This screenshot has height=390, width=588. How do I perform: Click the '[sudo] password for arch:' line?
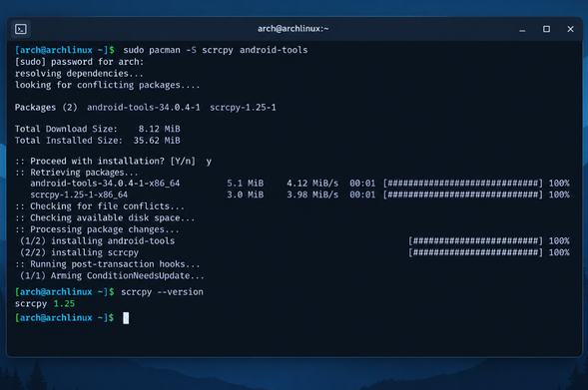coord(79,62)
